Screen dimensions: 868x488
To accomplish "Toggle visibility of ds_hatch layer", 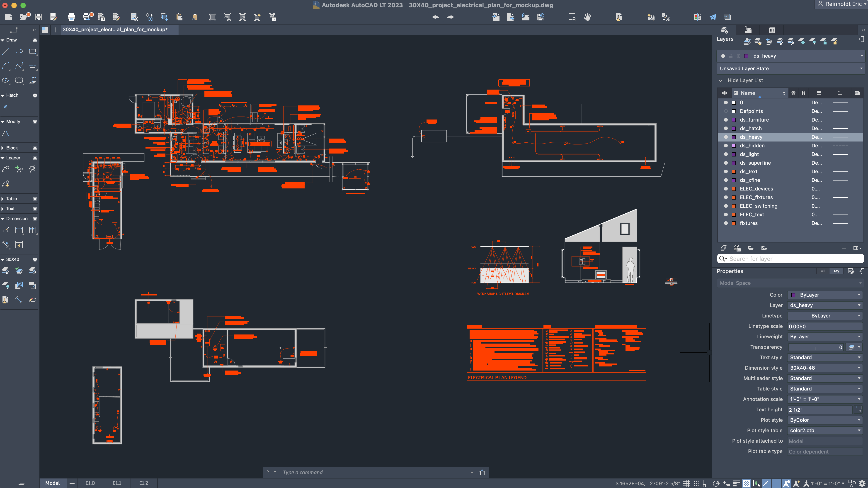I will click(725, 129).
